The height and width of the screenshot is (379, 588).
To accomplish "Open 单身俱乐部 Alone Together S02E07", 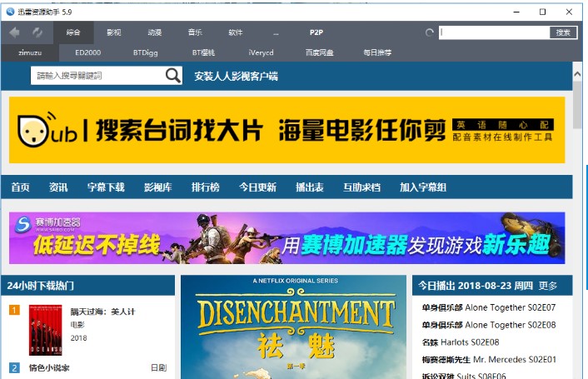I will tap(489, 307).
